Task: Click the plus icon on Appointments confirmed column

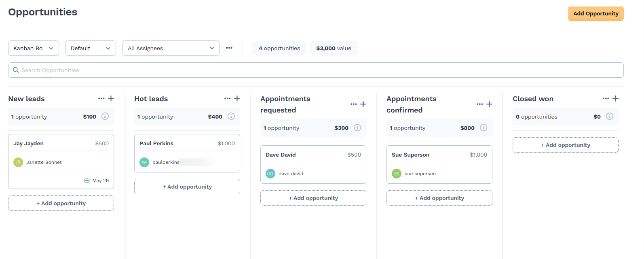Action: click(489, 104)
